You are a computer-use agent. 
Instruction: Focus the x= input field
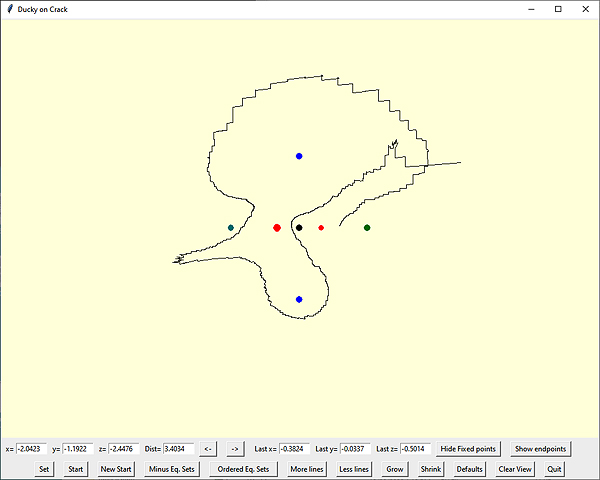(x=31, y=449)
